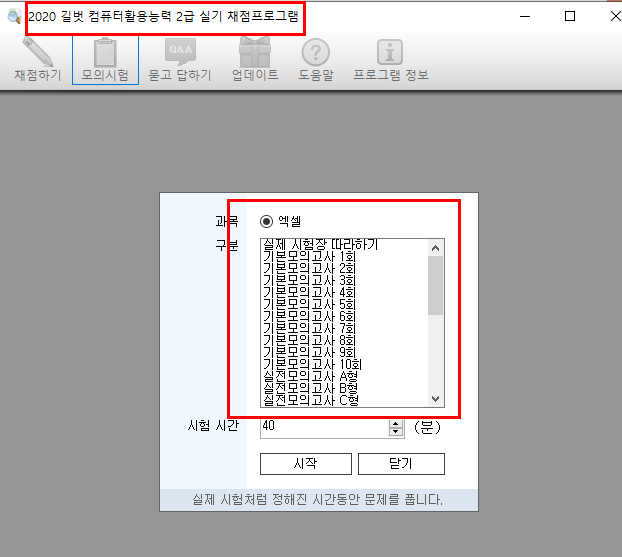Choose 실제 시험장 따라하기 in list

point(321,244)
